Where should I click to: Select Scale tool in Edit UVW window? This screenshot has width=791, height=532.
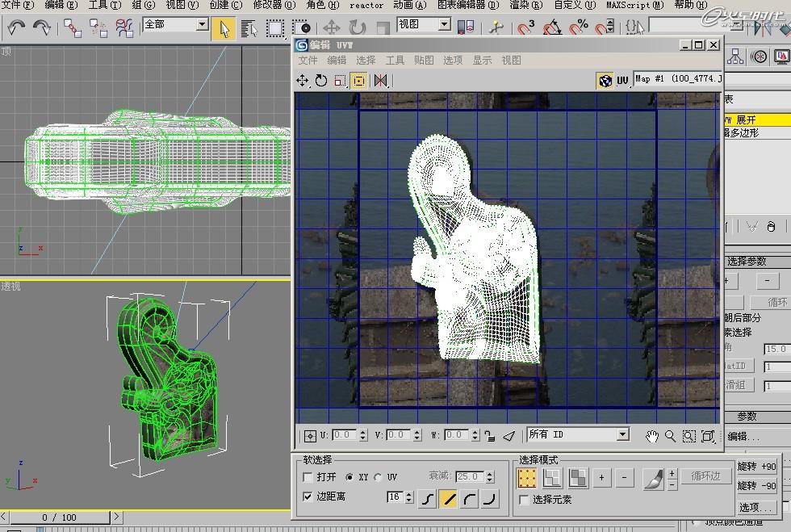[x=340, y=80]
